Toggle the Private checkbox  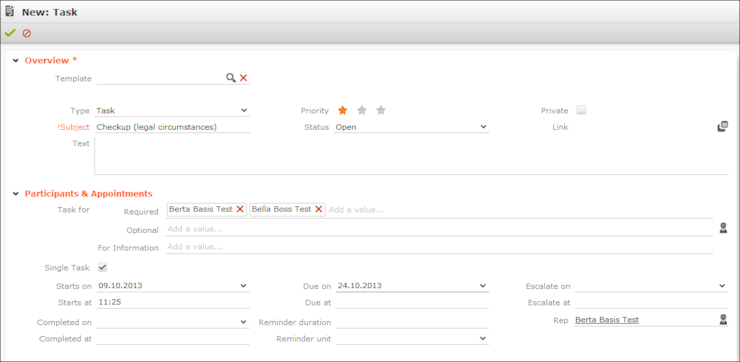581,110
